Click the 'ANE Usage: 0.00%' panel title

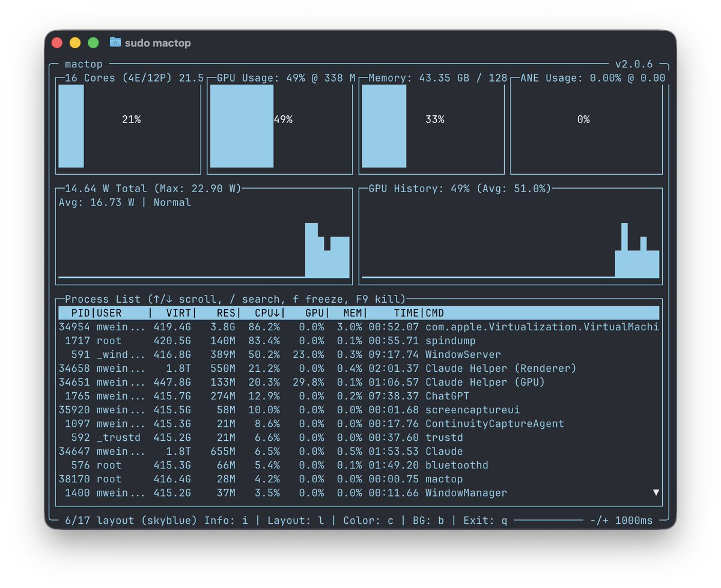coord(593,78)
